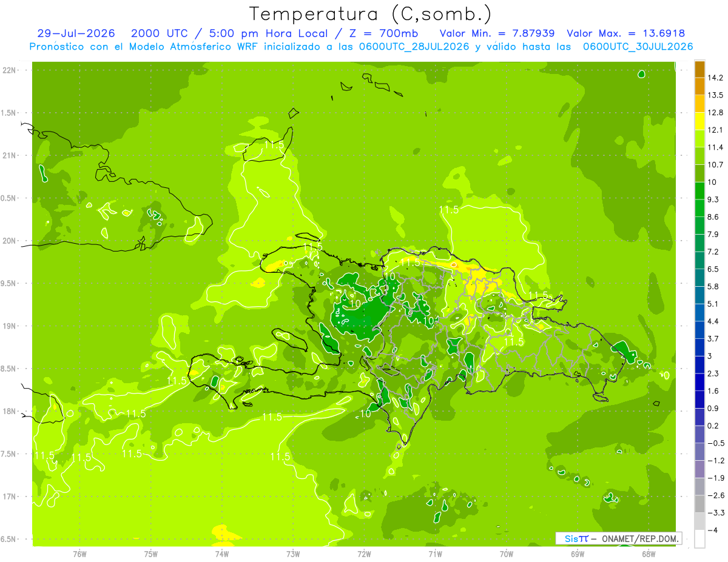
Task: Click the '75W' longitude axis label
Action: (x=151, y=554)
